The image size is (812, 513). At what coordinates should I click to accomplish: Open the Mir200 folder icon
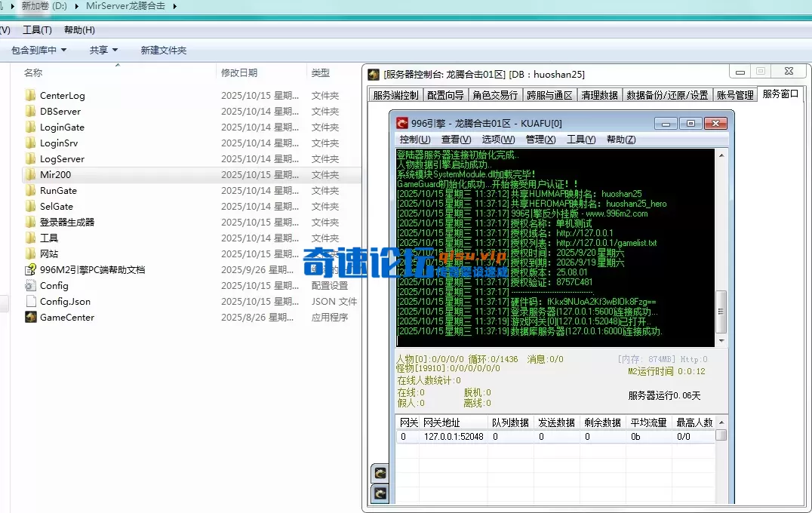pos(30,174)
